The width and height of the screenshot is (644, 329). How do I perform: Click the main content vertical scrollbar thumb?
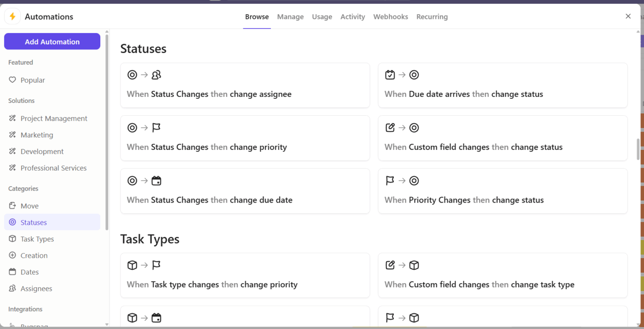coord(638,149)
